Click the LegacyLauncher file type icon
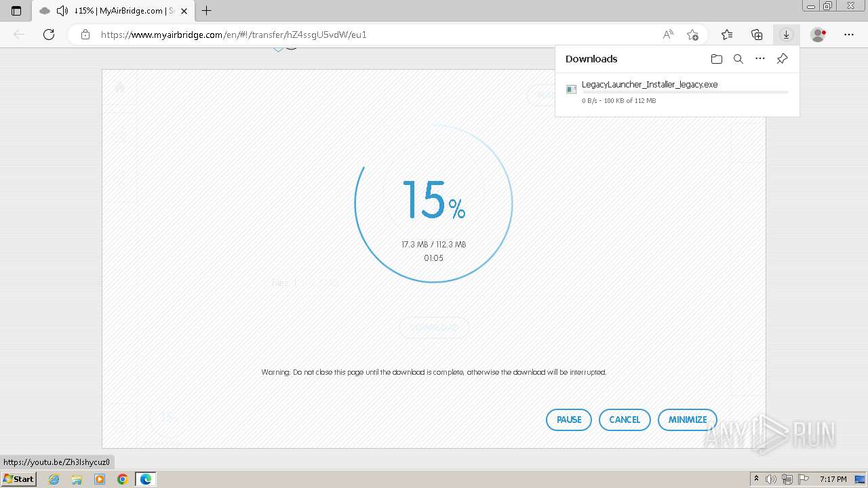This screenshot has height=488, width=868. pos(571,89)
